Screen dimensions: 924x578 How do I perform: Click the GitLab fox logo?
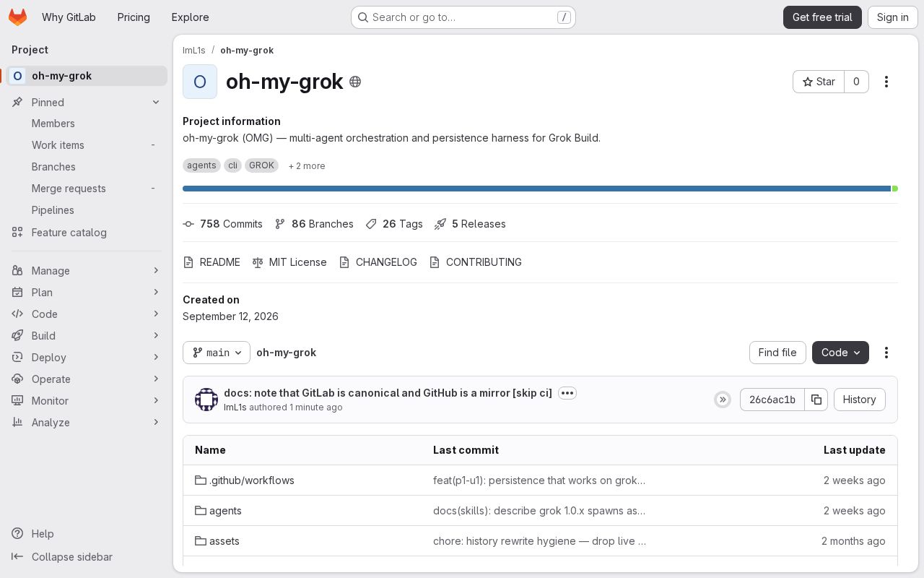(17, 17)
